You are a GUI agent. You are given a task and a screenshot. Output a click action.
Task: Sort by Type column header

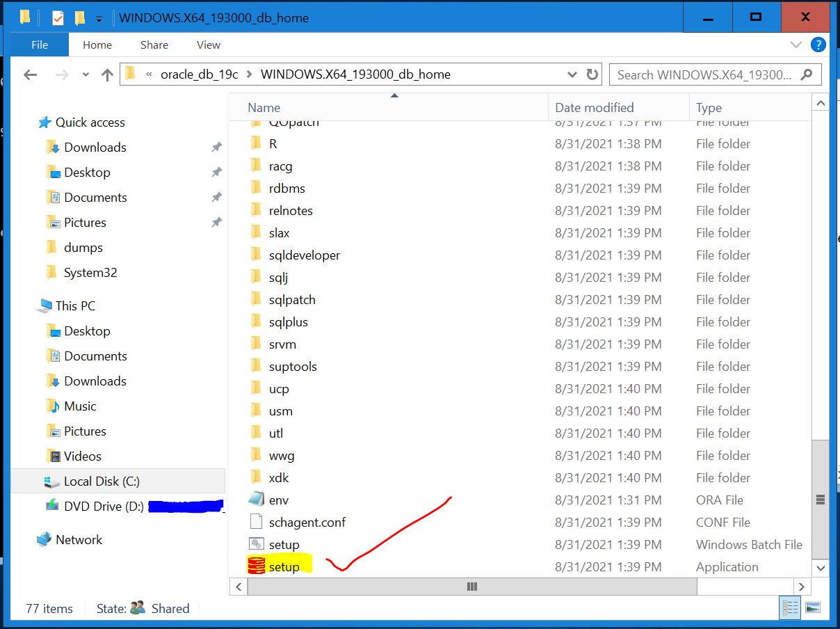(750, 108)
